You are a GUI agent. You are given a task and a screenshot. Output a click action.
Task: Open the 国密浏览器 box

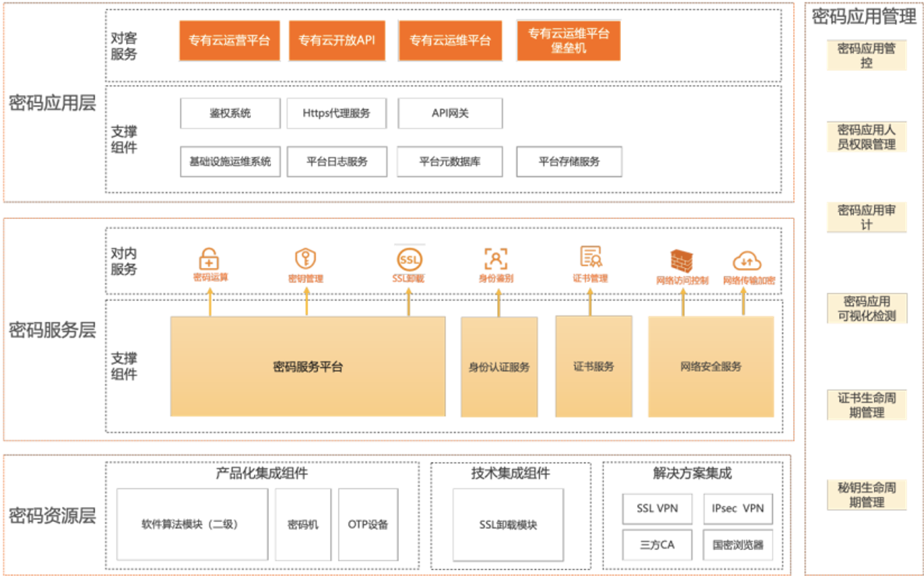click(738, 545)
